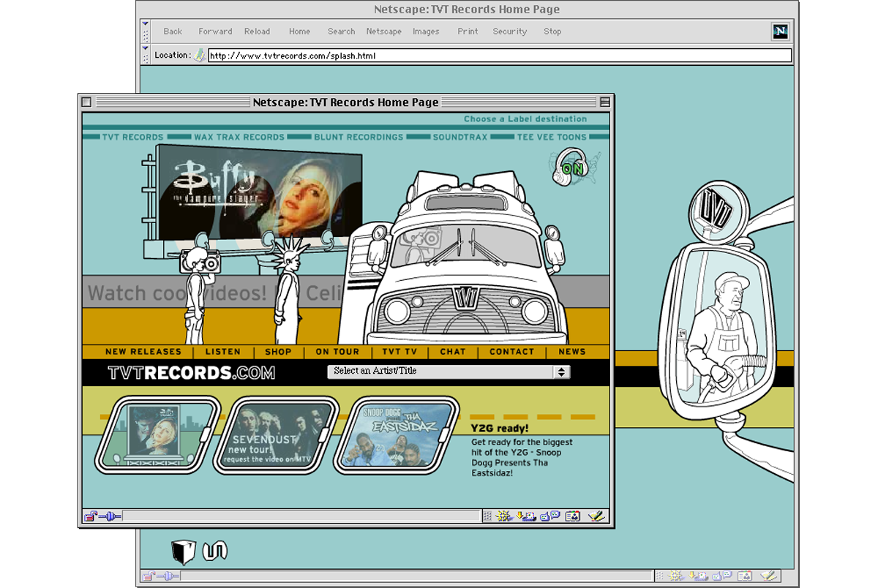Viewport: 878px width, 588px height.
Task: Open the NEW RELEASES section
Action: pyautogui.click(x=143, y=352)
